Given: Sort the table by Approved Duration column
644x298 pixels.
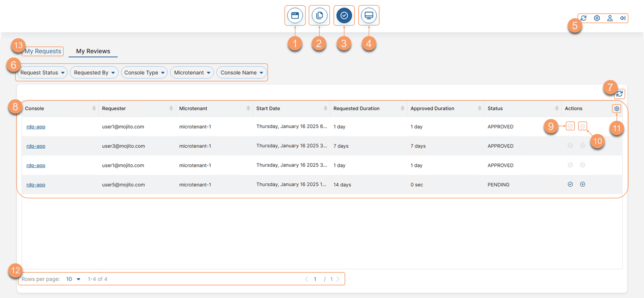Looking at the screenshot, I should [480, 108].
